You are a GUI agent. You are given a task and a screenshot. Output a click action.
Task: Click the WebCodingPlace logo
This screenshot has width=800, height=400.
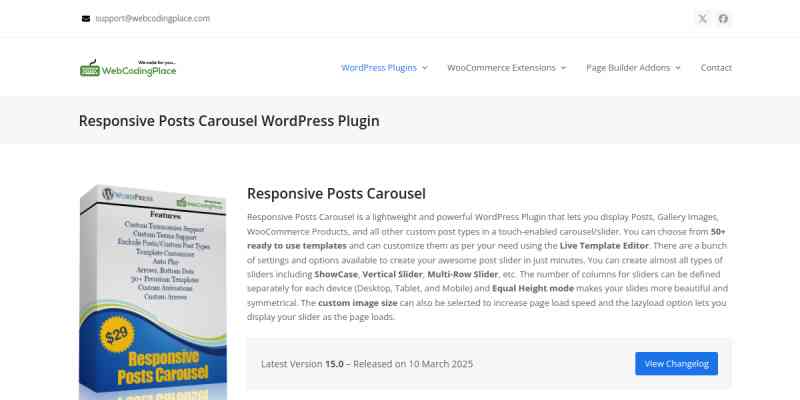tap(128, 68)
